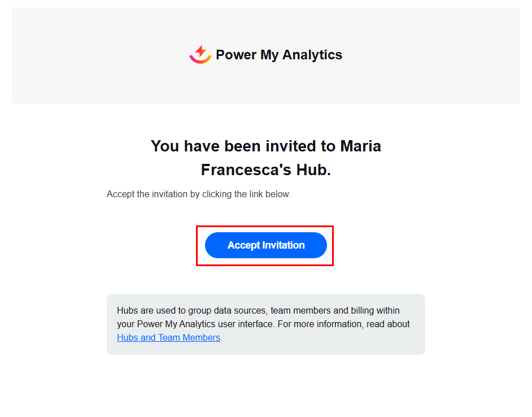Click the word "Analytics" in the header logo
Image resolution: width=532 pixels, height=417 pixels.
pyautogui.click(x=312, y=55)
